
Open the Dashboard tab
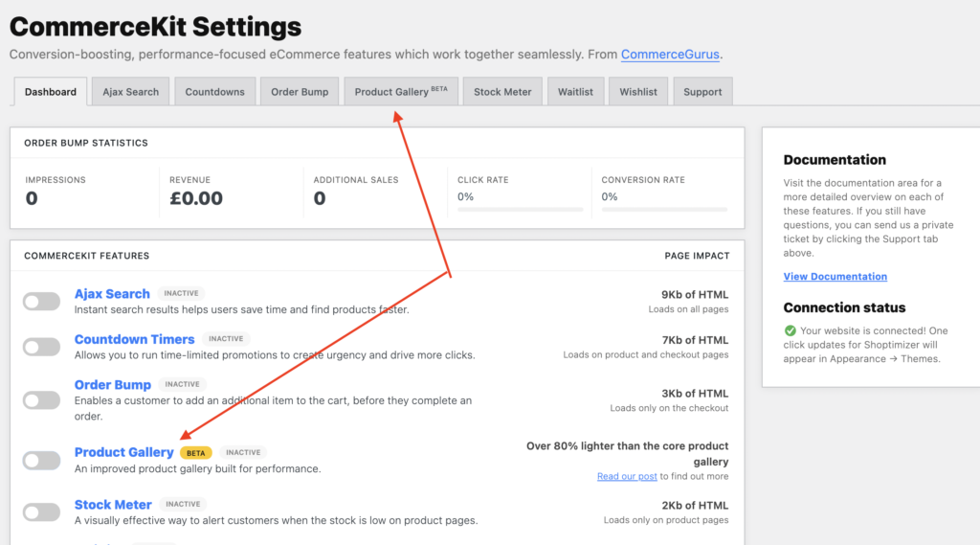click(x=51, y=91)
